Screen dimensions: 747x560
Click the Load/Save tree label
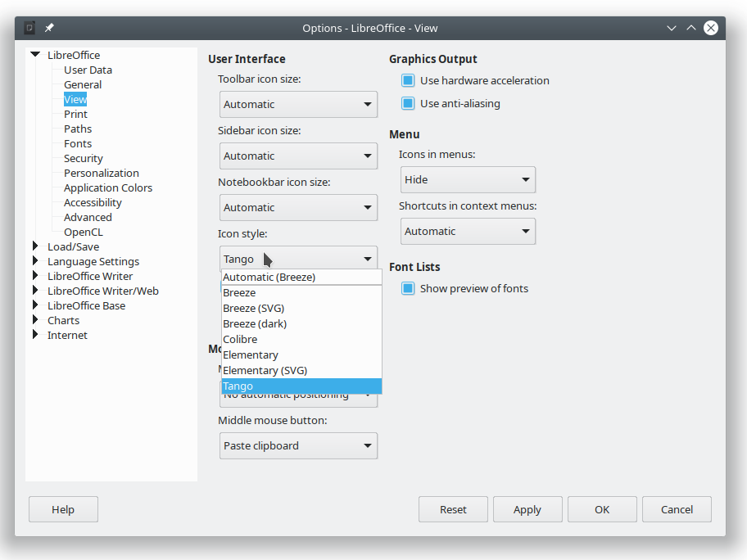click(x=74, y=246)
